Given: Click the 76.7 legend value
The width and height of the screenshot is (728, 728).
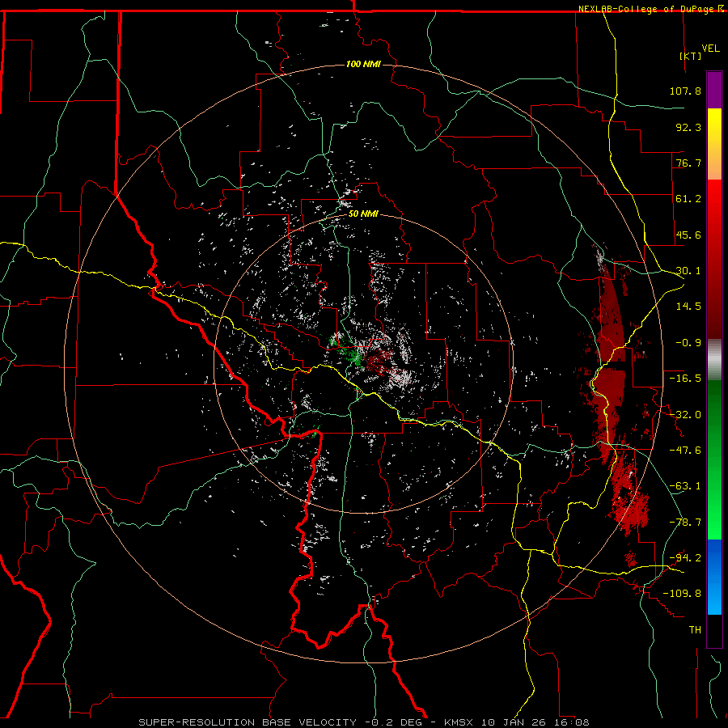Looking at the screenshot, I should tap(688, 163).
